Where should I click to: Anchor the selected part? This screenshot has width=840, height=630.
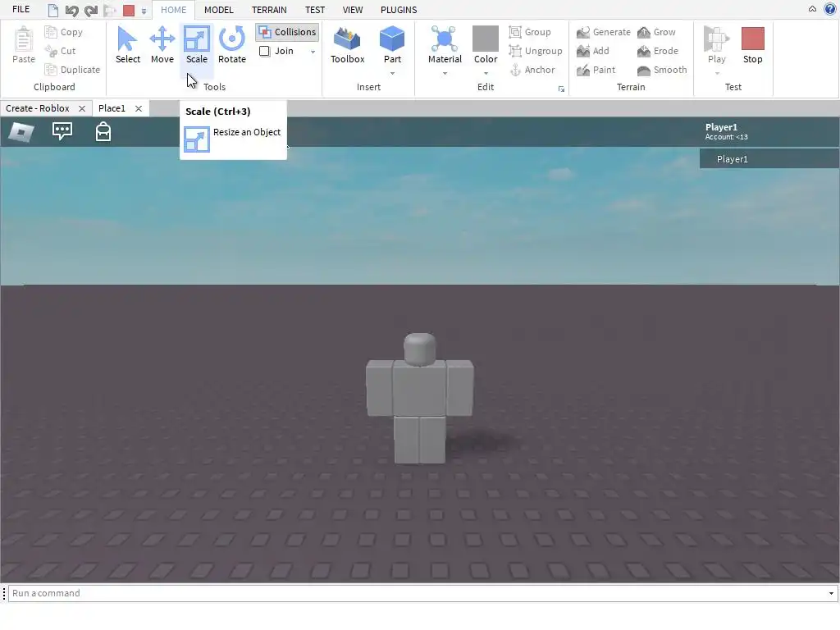point(532,70)
